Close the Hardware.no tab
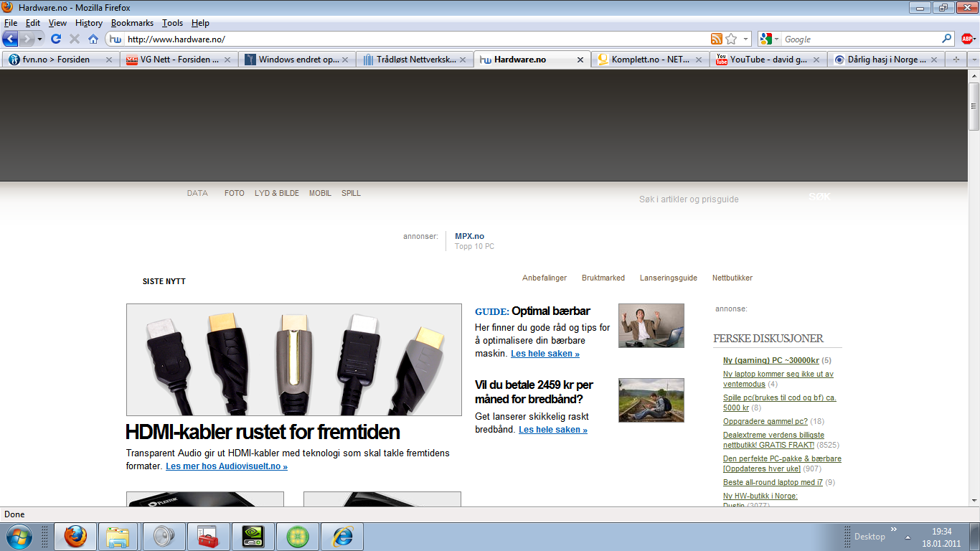 point(581,60)
